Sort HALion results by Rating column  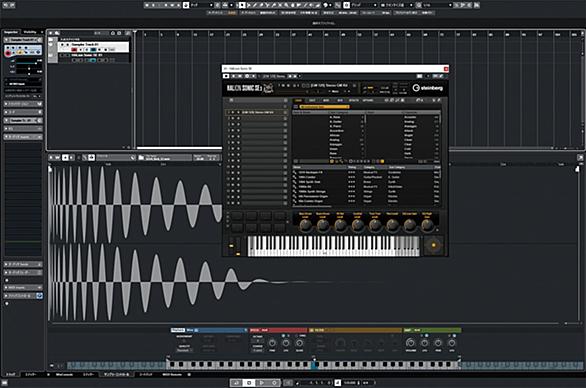[352, 167]
